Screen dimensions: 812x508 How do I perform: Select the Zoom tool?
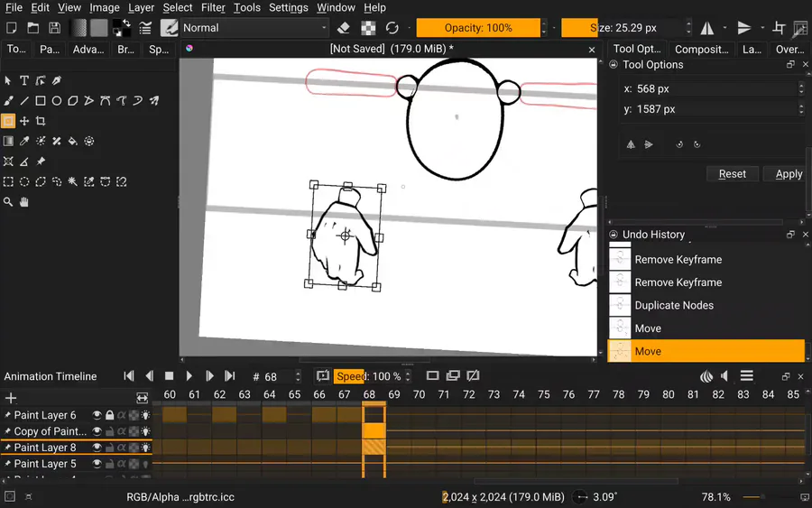8,201
